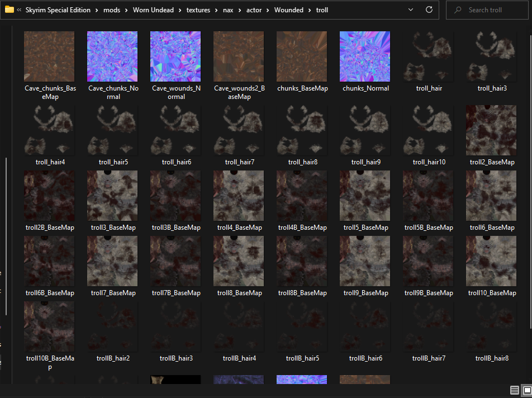Switch to large thumbnails view layout
This screenshot has width=532, height=398.
tap(528, 390)
